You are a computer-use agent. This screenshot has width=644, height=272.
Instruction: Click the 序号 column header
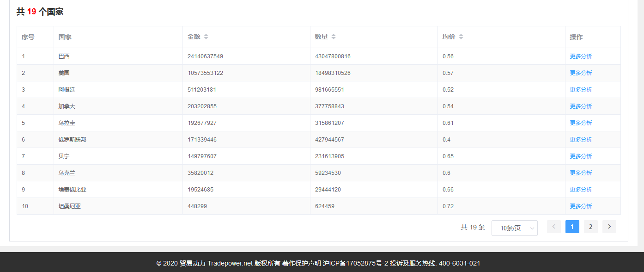[36, 37]
